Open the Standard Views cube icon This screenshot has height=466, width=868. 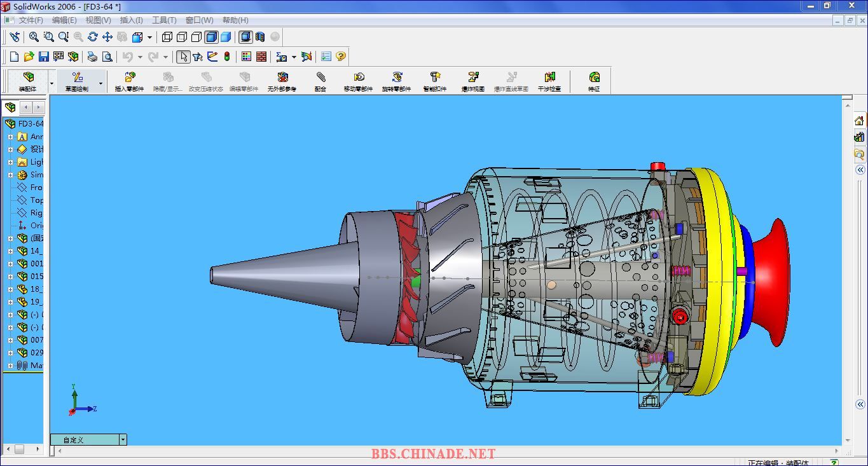coord(137,37)
